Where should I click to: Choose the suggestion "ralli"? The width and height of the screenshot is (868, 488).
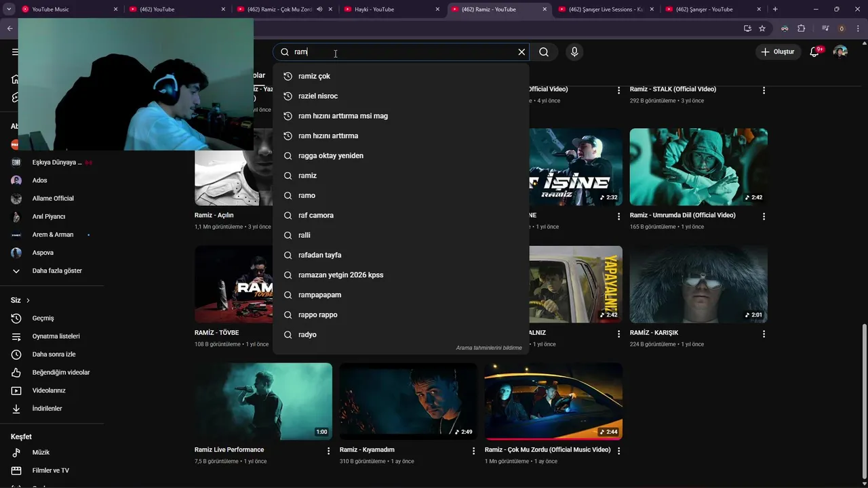[401, 235]
